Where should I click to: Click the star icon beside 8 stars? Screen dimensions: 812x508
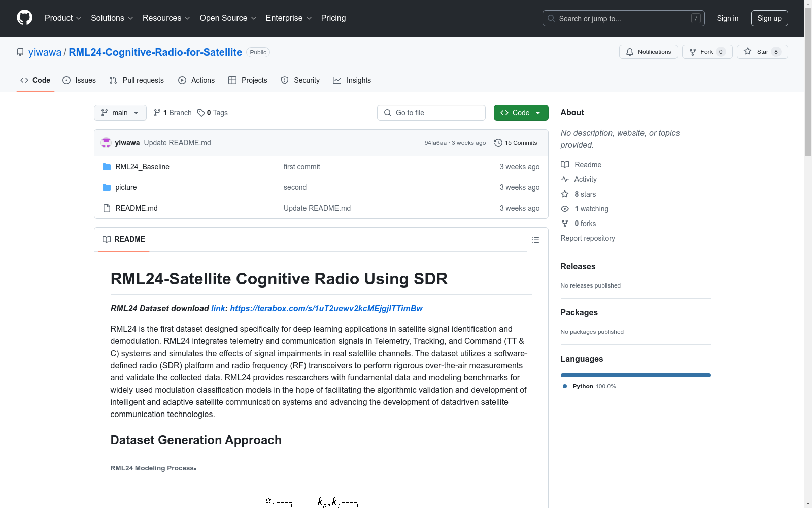(x=565, y=194)
